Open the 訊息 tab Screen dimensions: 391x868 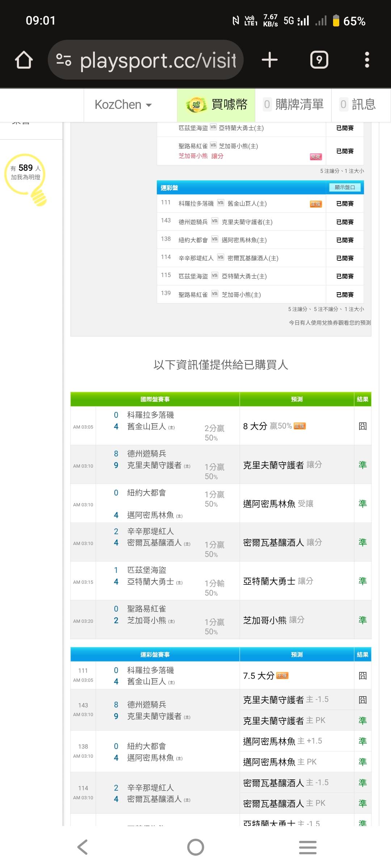pos(358,105)
